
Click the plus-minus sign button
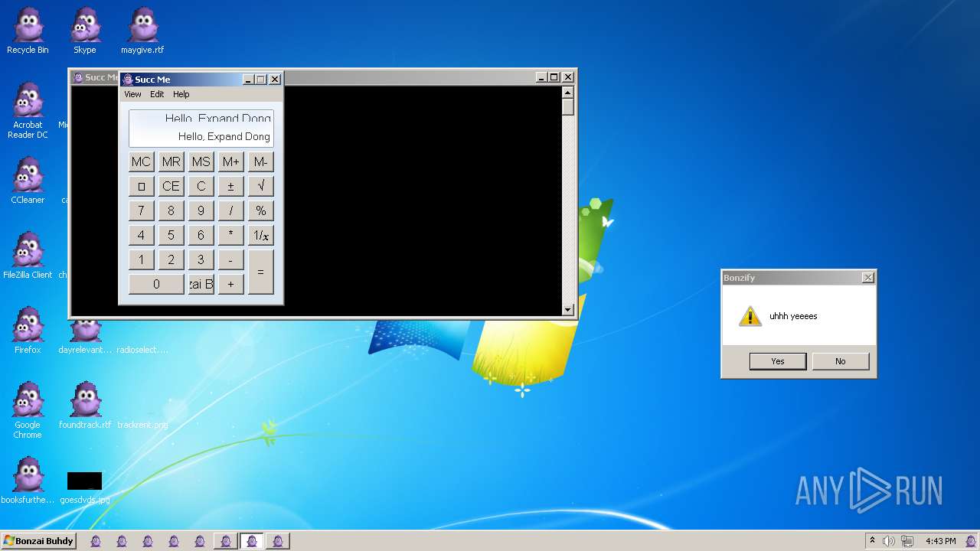230,186
